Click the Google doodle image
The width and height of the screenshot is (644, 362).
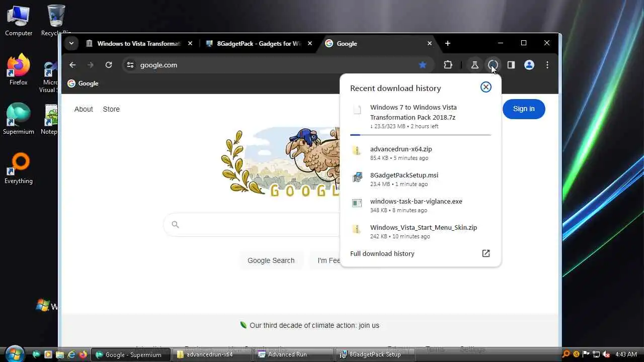[281, 162]
